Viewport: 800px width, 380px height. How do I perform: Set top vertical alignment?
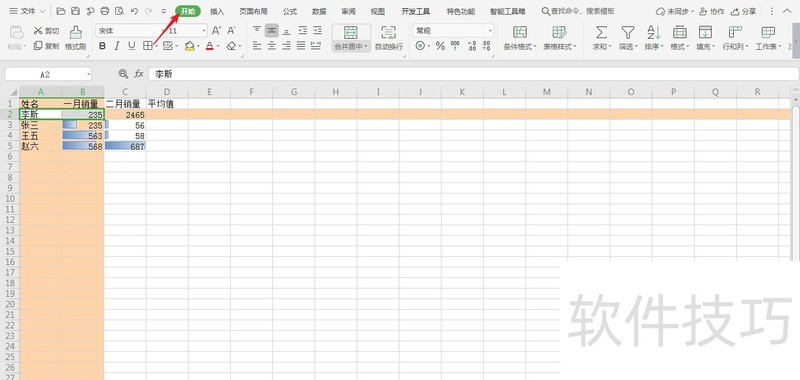point(257,31)
